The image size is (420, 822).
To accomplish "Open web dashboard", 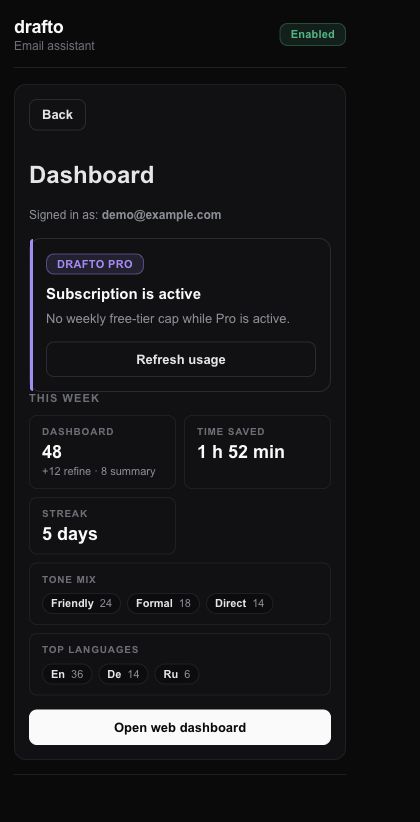I will [x=180, y=727].
